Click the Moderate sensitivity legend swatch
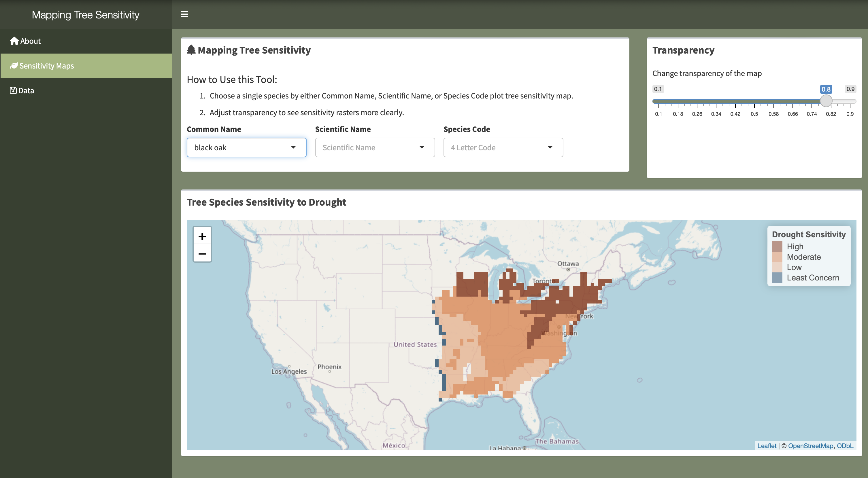This screenshot has width=868, height=478. pyautogui.click(x=777, y=257)
